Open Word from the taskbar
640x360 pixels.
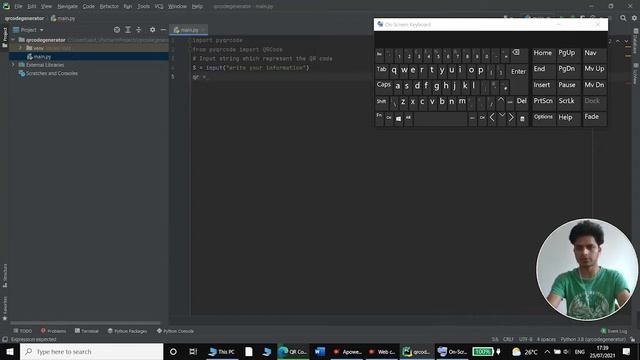(x=320, y=351)
